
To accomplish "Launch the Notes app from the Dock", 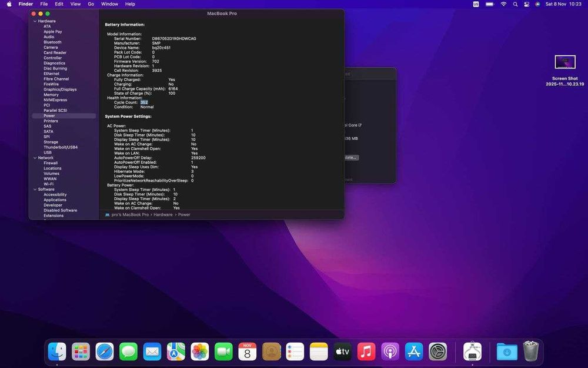I will tap(319, 352).
